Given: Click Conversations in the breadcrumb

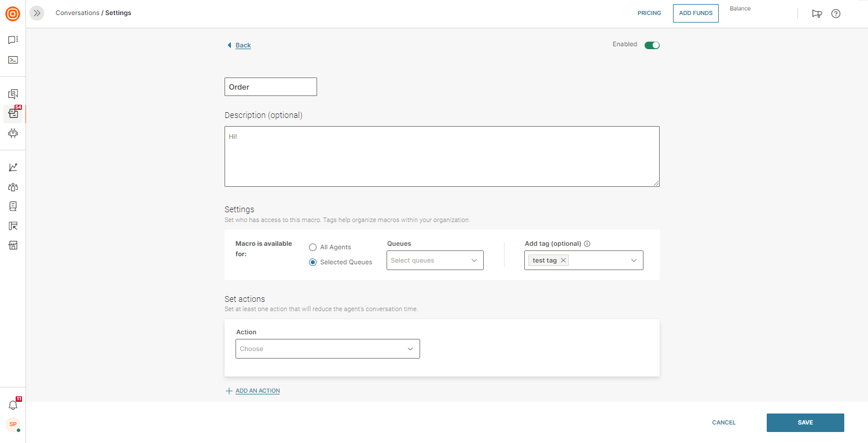Looking at the screenshot, I should point(78,13).
